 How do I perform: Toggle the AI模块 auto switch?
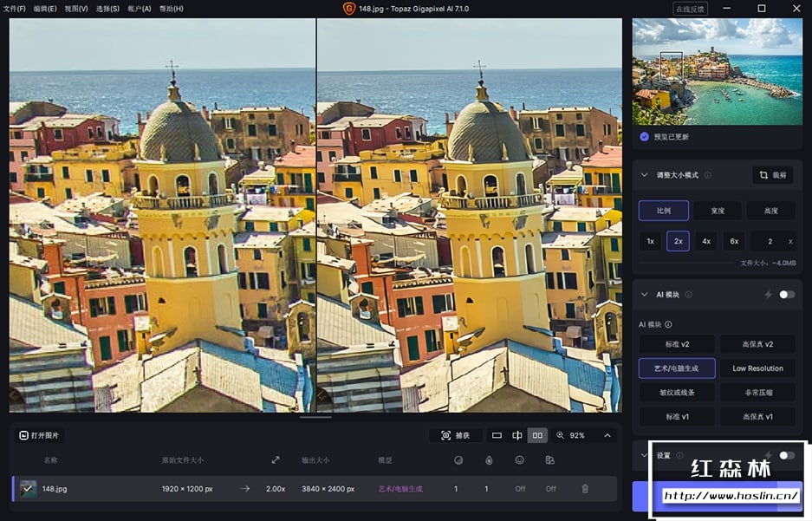[x=786, y=295]
